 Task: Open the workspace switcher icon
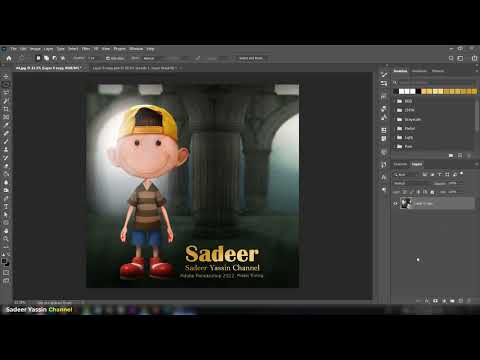(460, 58)
